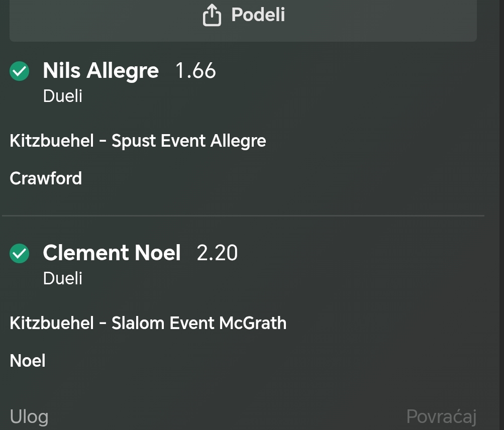Tap the Noel line under Slalom event
This screenshot has height=430, width=504.
click(x=28, y=360)
